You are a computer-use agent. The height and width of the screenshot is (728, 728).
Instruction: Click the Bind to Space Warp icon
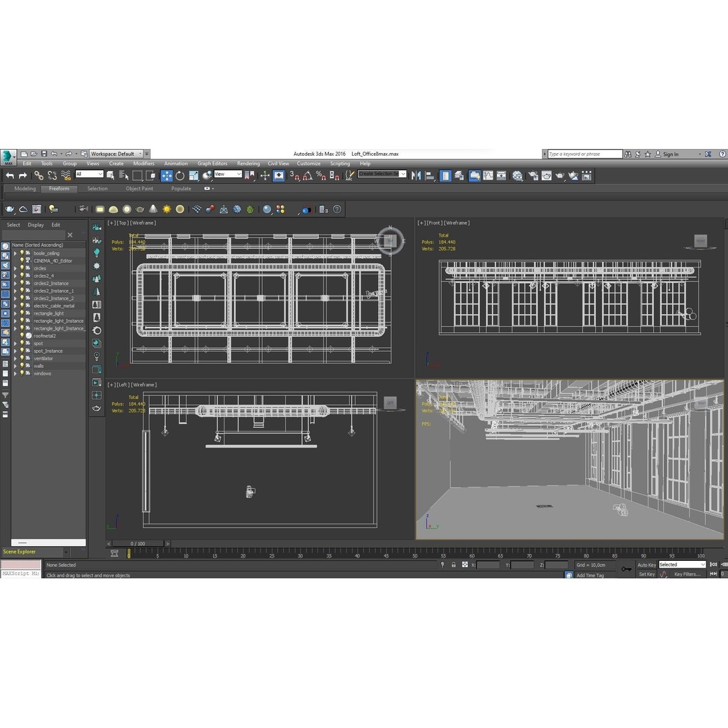click(65, 175)
